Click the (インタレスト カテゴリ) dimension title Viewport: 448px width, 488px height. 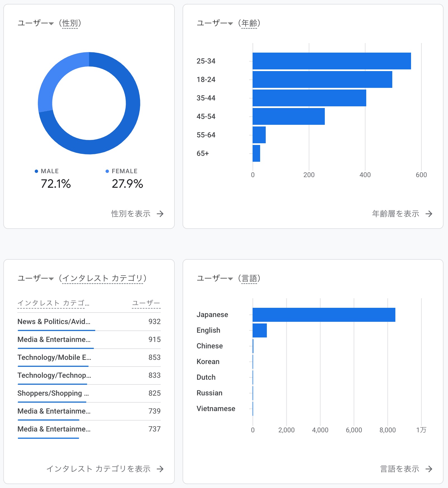103,278
